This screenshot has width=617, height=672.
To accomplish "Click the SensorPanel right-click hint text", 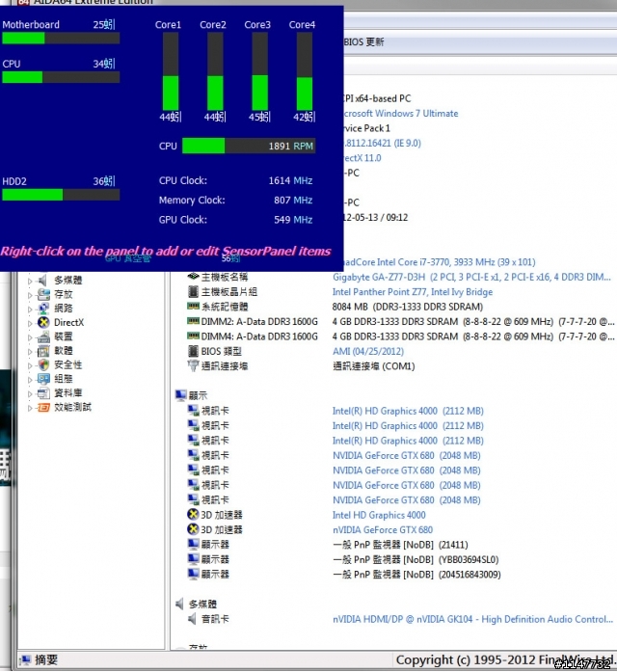I will click(x=166, y=251).
